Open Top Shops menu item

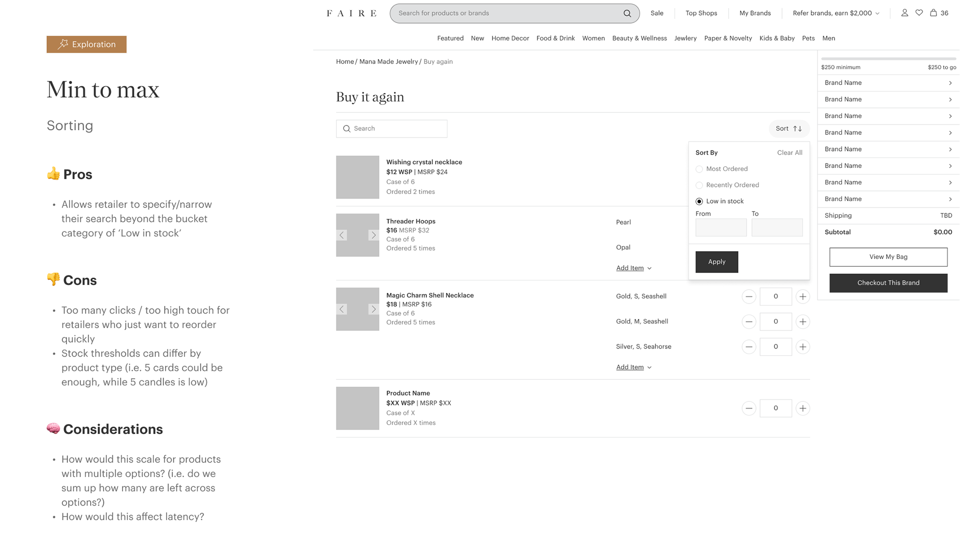(701, 13)
